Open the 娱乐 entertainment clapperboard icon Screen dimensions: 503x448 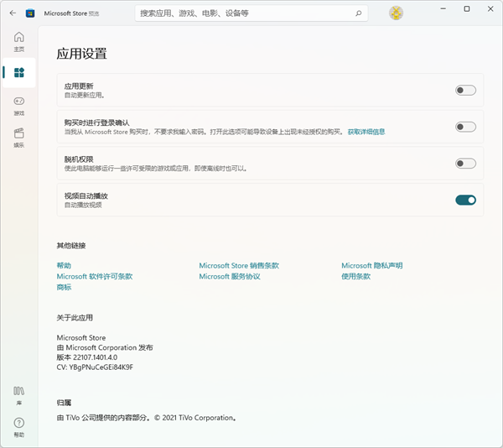[18, 135]
